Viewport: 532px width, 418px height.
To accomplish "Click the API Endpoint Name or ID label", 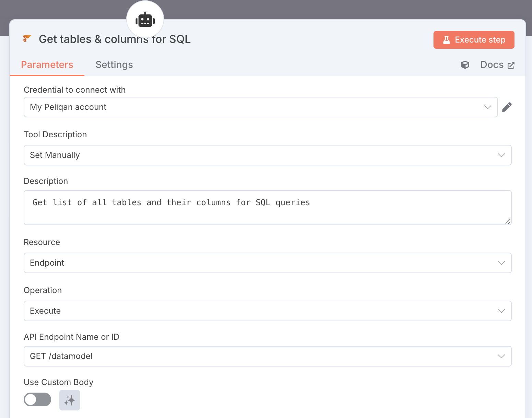I will pyautogui.click(x=72, y=337).
